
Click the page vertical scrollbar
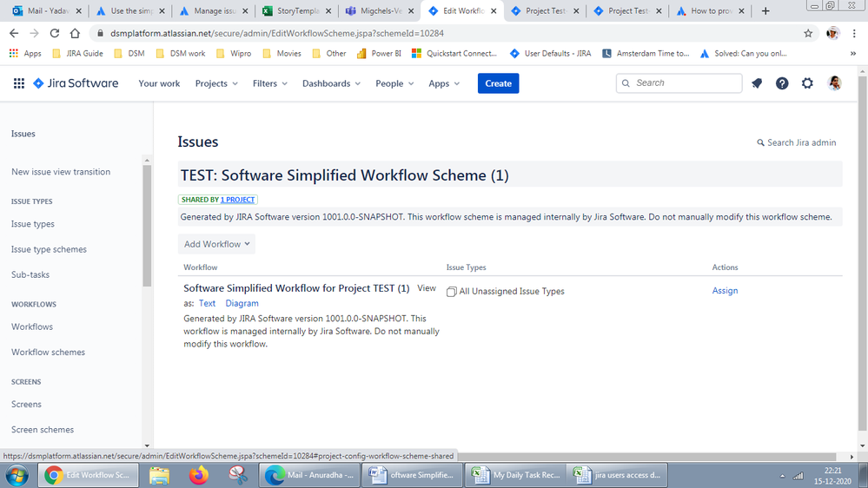pos(863,253)
